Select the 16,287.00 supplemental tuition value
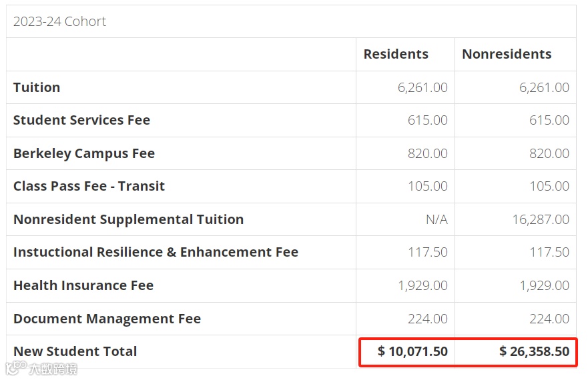Viewport: 588px width, 380px height. [x=541, y=219]
